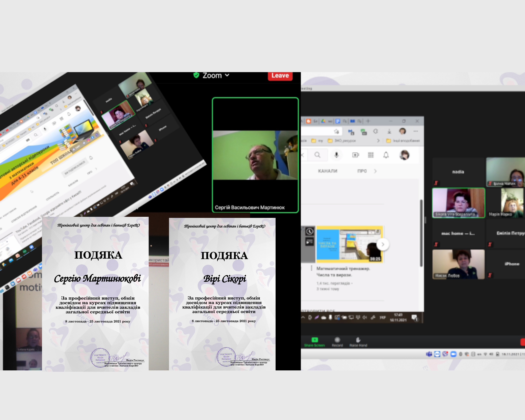The image size is (525, 420).
Task: Open the Wi-Fi menu bar icon
Action: pyautogui.click(x=485, y=354)
